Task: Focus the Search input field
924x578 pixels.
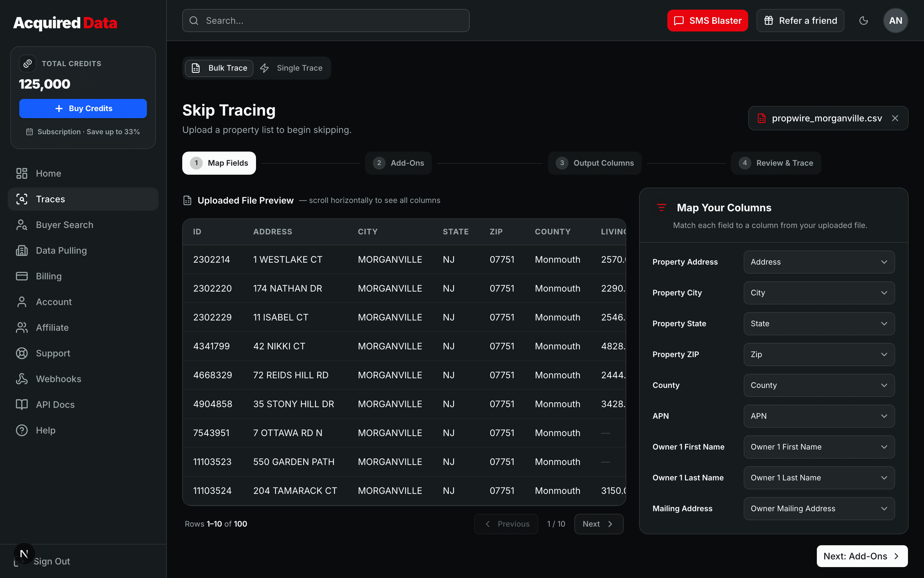Action: click(x=326, y=21)
